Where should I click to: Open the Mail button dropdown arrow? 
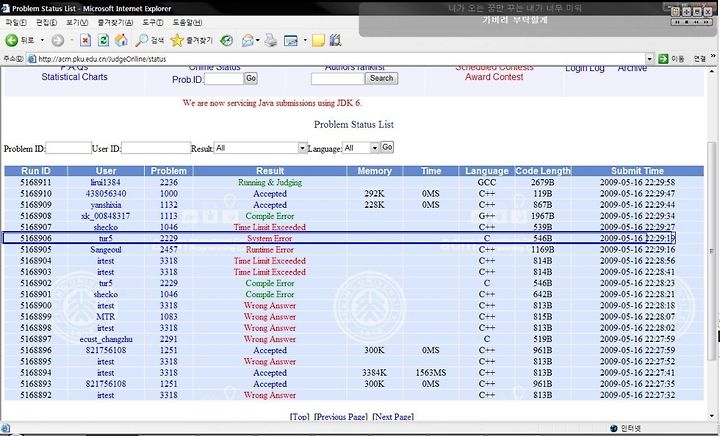coord(258,40)
